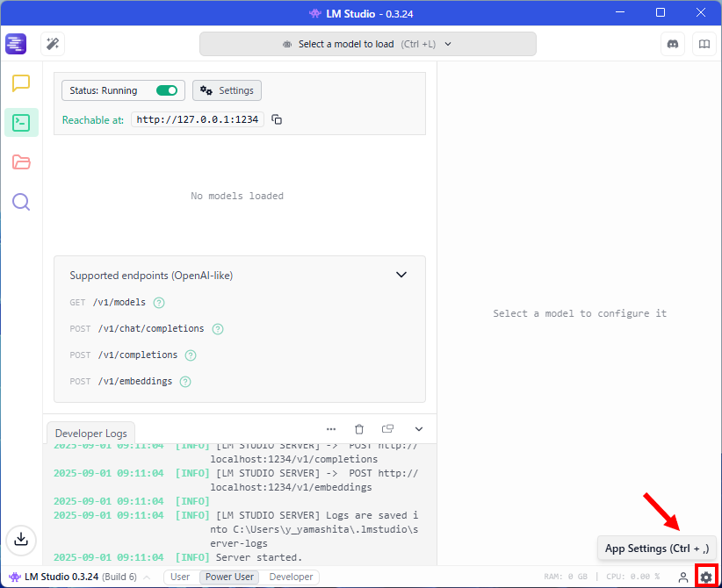Open the documentation book icon
This screenshot has width=722, height=588.
pyautogui.click(x=704, y=44)
